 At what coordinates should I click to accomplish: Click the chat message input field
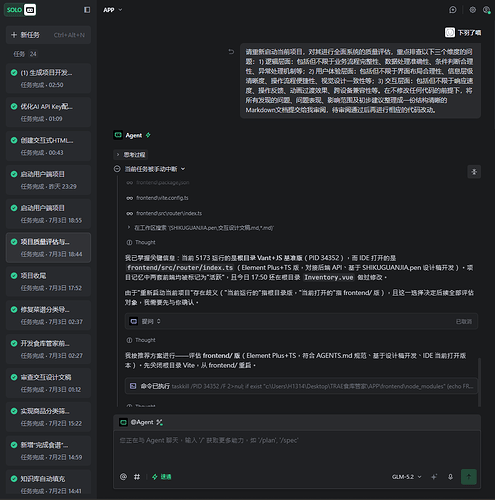[297, 448]
